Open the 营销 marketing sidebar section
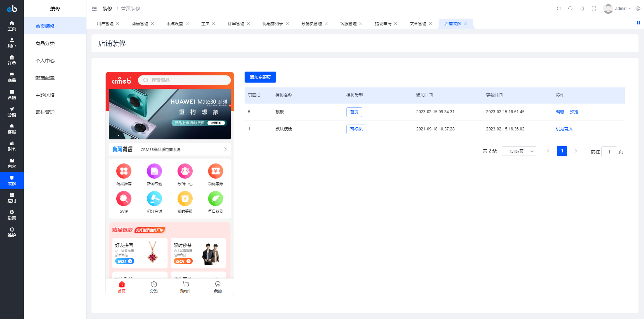Viewport: 644px width, 319px height. [12, 95]
